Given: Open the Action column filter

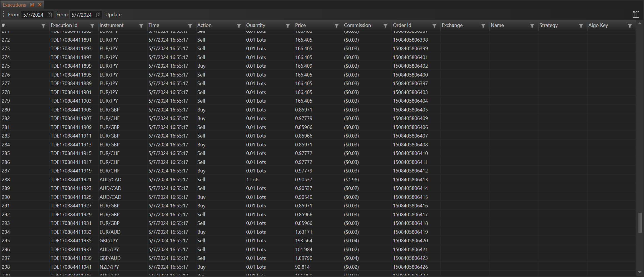Looking at the screenshot, I should 239,26.
